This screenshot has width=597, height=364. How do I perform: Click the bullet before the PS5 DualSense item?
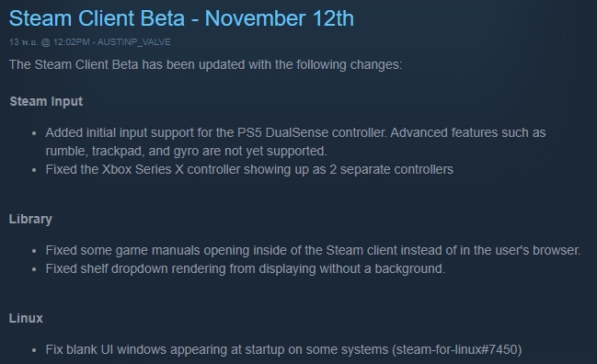tap(34, 133)
